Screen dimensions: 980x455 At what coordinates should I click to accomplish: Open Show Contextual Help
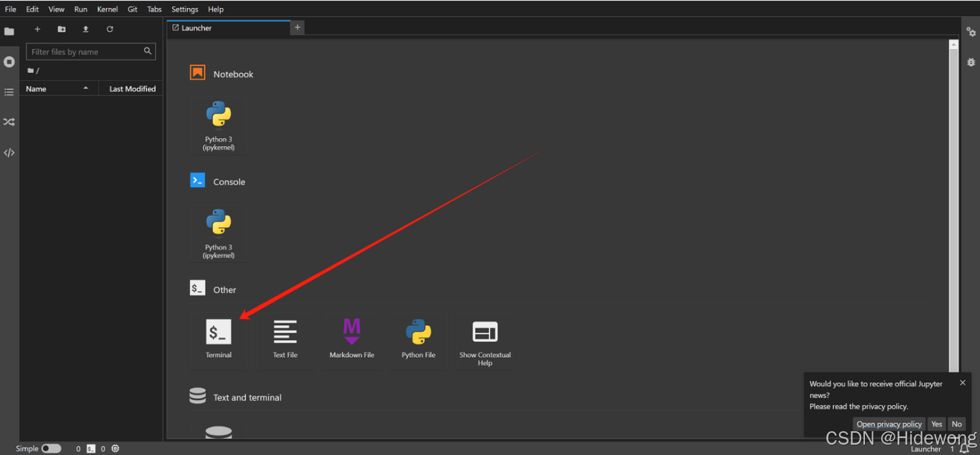tap(485, 339)
